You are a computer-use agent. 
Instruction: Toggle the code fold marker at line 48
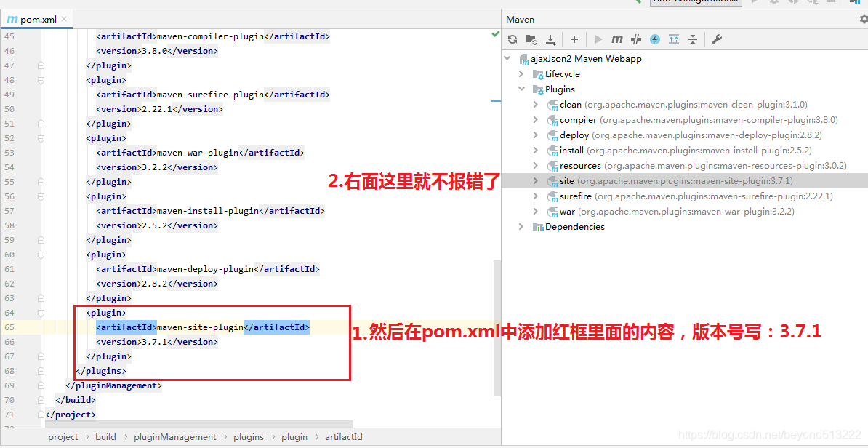[x=41, y=80]
